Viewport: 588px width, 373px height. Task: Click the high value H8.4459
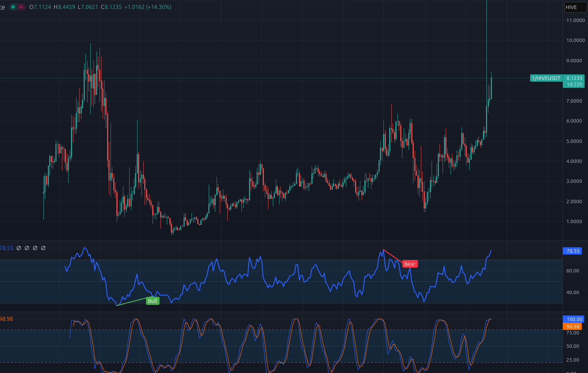(x=64, y=7)
